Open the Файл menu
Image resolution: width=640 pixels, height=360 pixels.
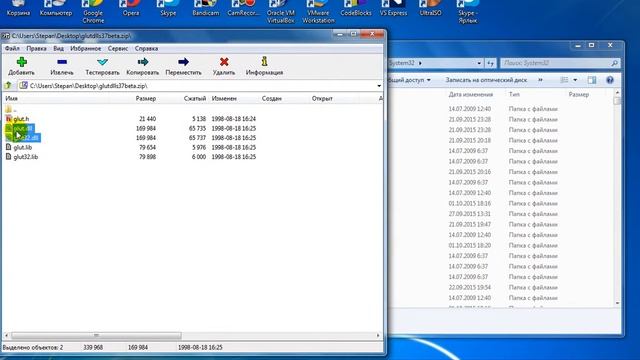pos(12,49)
